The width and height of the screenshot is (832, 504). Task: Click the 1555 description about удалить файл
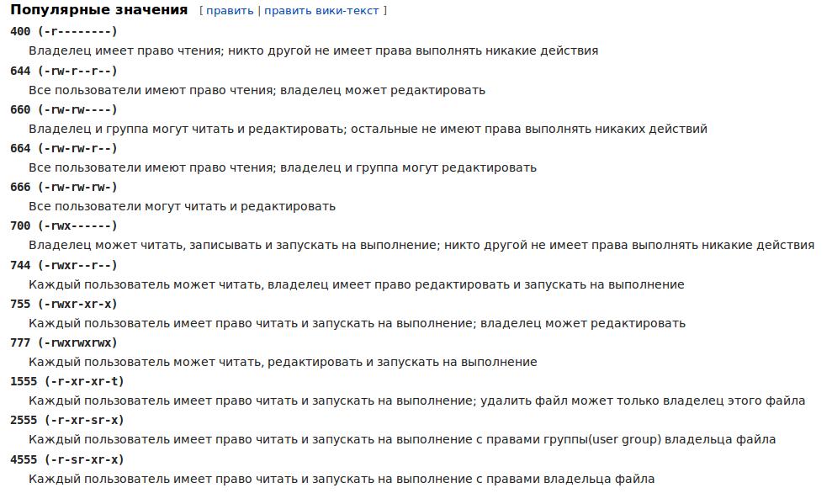pos(417,401)
